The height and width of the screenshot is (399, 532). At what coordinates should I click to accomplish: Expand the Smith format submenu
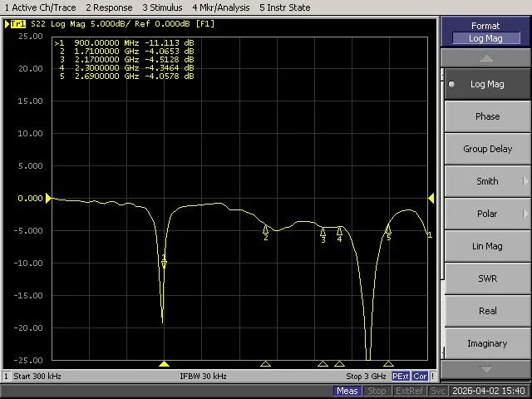(x=487, y=181)
